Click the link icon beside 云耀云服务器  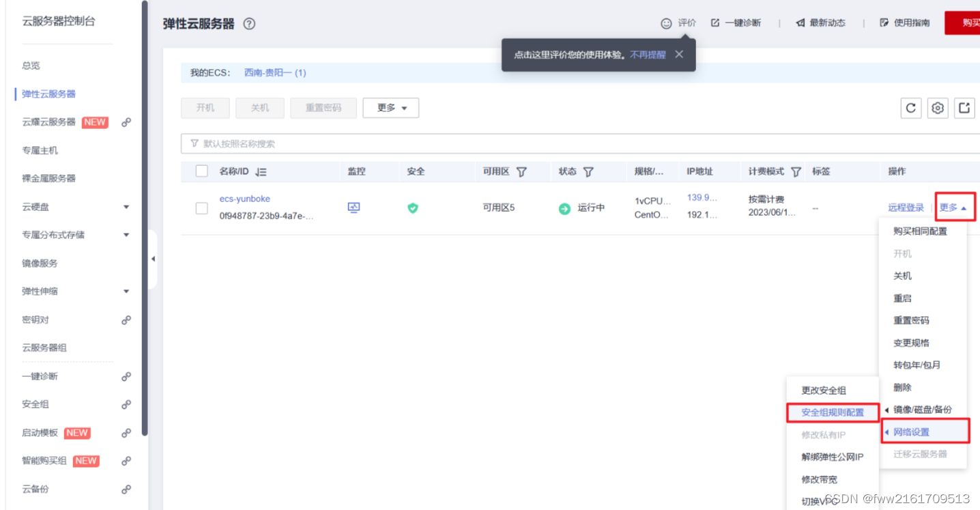(x=126, y=123)
